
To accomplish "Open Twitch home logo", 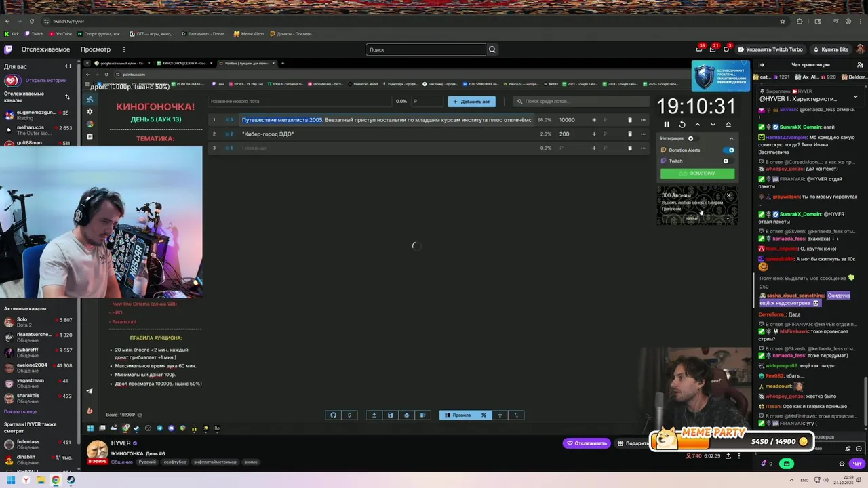I will tap(8, 49).
